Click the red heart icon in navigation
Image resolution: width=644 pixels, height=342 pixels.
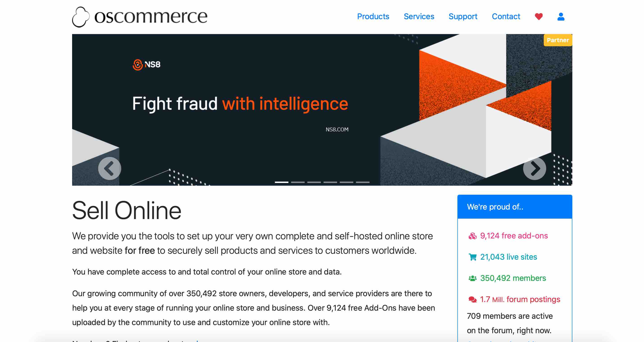[539, 16]
